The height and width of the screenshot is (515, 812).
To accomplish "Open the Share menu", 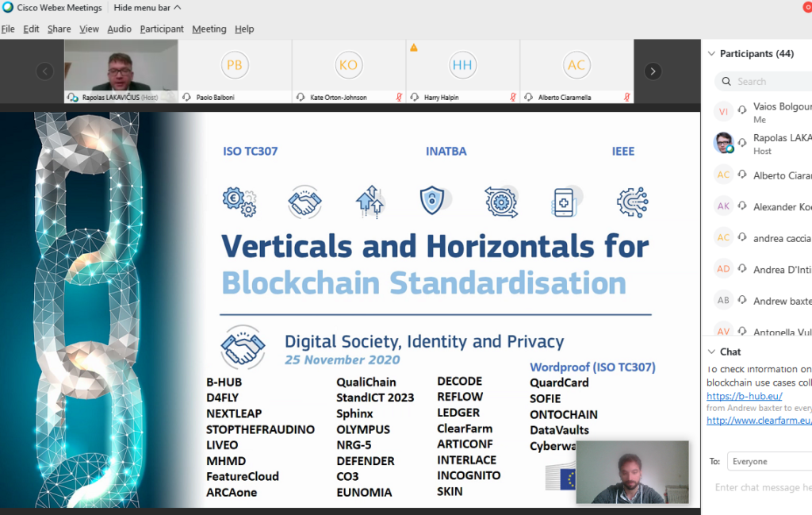I will coord(59,29).
